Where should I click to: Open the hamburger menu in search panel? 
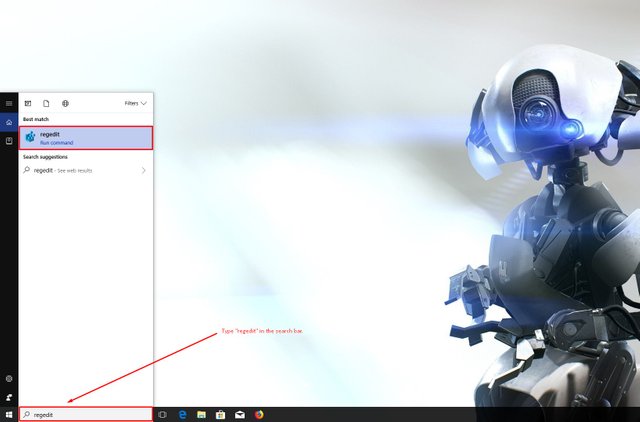tap(9, 103)
